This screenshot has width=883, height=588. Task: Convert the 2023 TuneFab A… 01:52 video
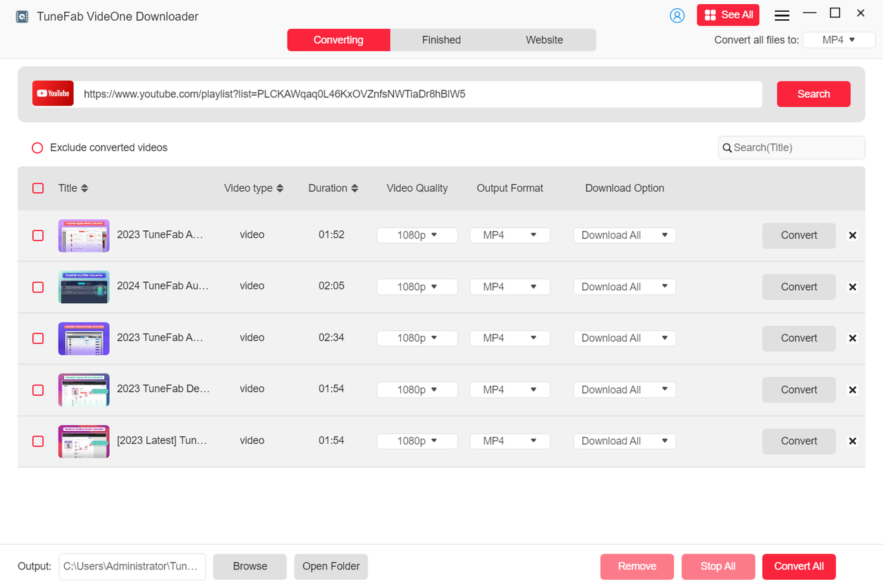click(x=799, y=235)
